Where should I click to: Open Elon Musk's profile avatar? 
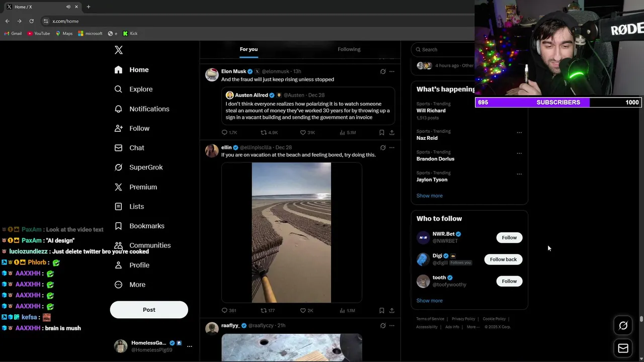click(x=212, y=74)
